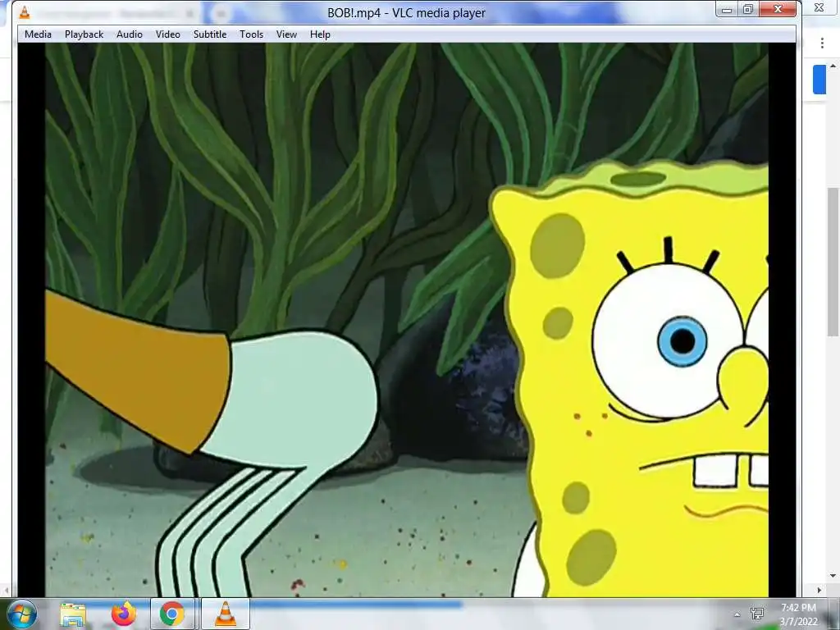Open the Tools menu
The image size is (840, 630).
pyautogui.click(x=251, y=34)
